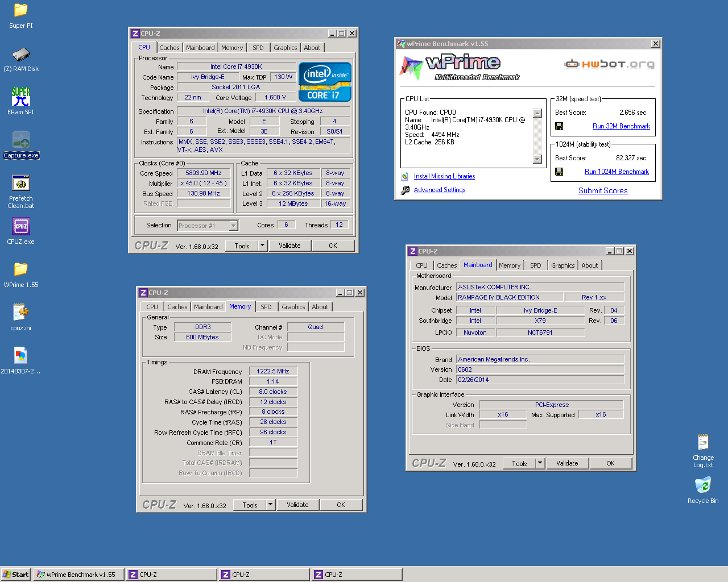Close the wPrime Benchmark window
The image size is (728, 582).
pyautogui.click(x=656, y=44)
